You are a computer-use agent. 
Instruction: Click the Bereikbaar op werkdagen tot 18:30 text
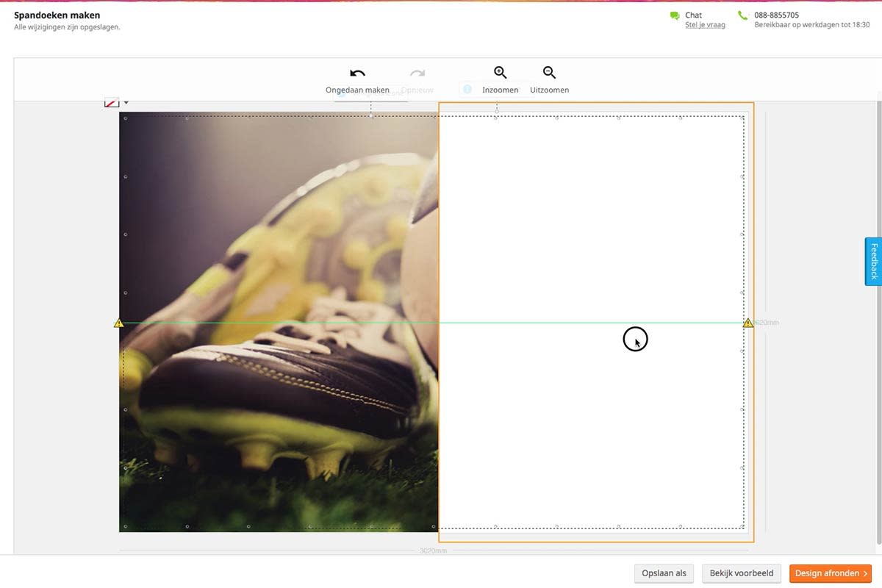click(x=812, y=25)
